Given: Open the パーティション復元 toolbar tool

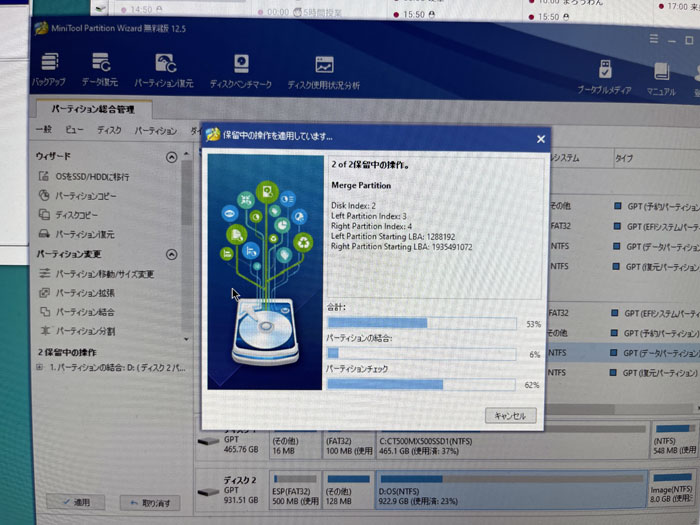Looking at the screenshot, I should click(x=164, y=70).
